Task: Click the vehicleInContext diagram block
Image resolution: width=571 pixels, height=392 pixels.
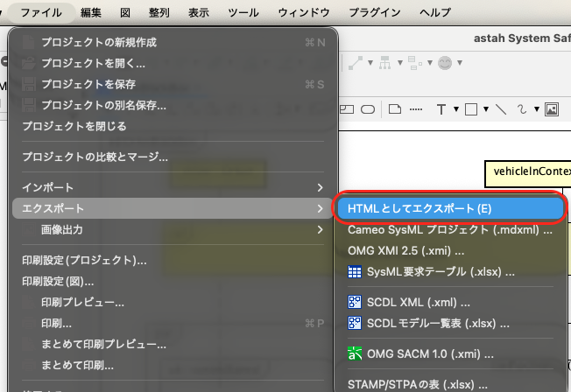Action: click(531, 171)
